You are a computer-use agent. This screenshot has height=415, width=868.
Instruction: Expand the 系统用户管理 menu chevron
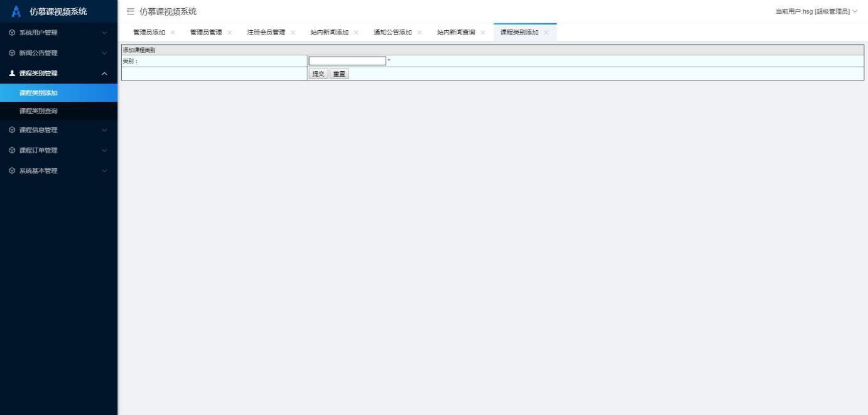point(104,33)
